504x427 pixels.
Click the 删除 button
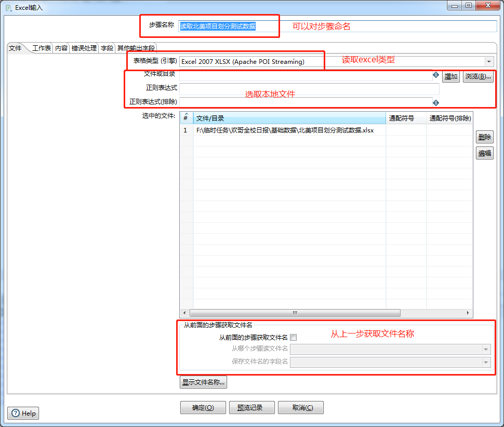(x=484, y=137)
